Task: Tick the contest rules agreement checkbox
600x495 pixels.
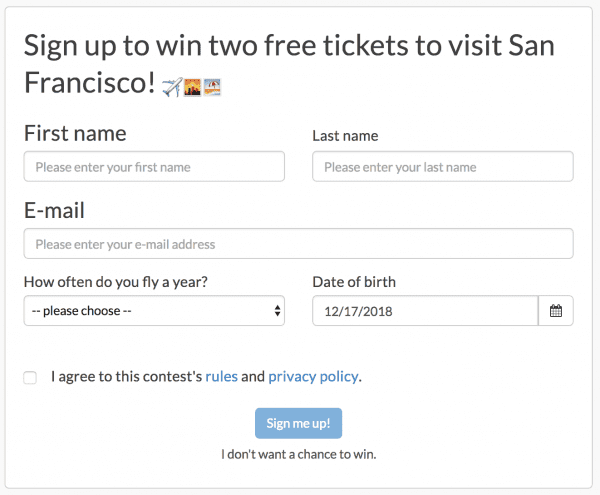Action: point(30,378)
